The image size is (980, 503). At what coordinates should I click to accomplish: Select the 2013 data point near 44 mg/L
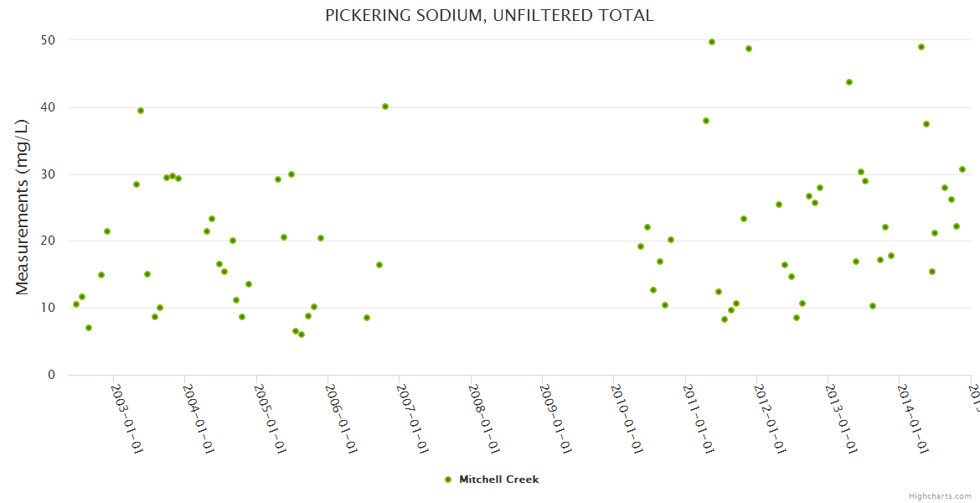tap(849, 82)
